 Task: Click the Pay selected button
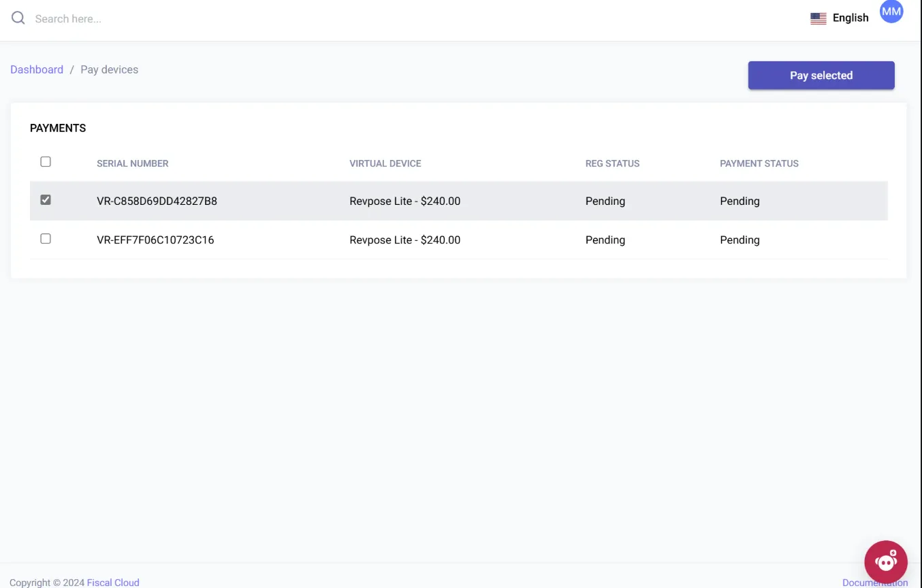[821, 76]
